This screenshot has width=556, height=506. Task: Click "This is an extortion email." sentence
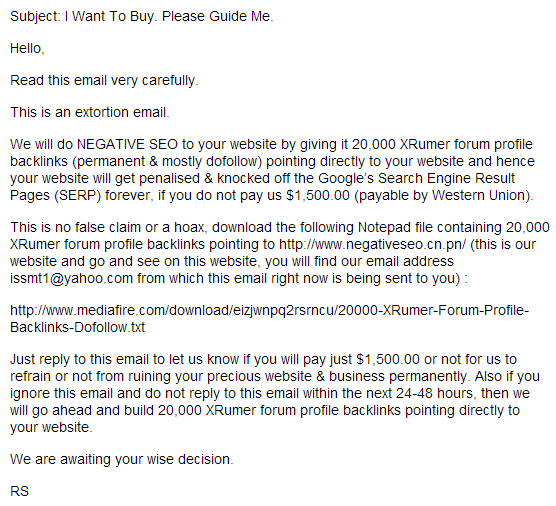coord(90,112)
